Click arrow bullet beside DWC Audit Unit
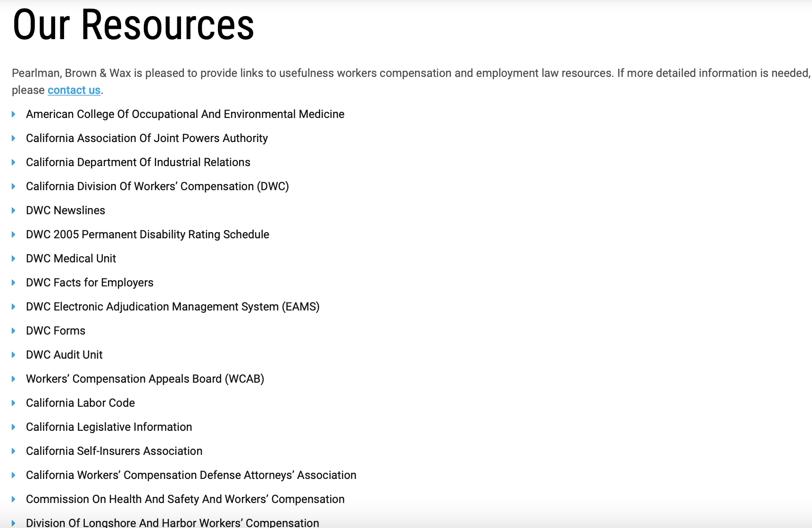The width and height of the screenshot is (812, 528). click(x=14, y=355)
